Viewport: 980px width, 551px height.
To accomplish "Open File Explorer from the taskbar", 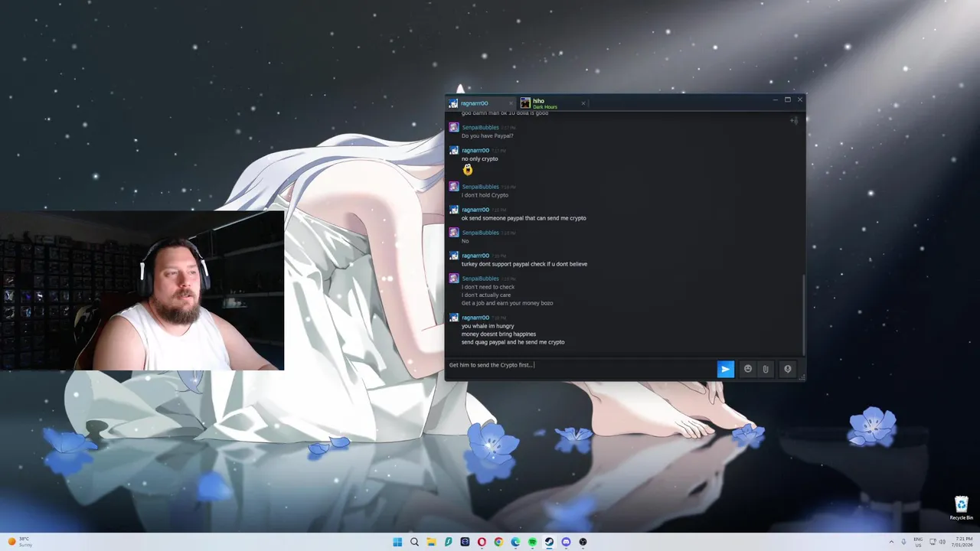I will tap(431, 542).
